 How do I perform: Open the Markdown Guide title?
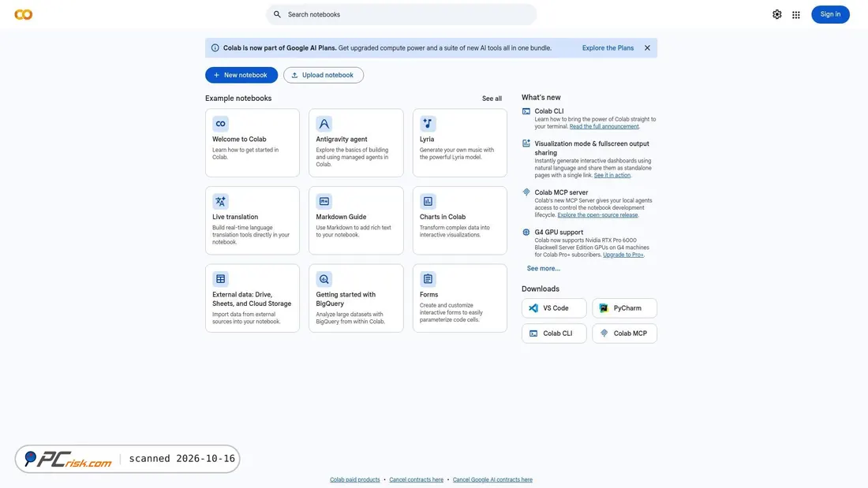[341, 217]
